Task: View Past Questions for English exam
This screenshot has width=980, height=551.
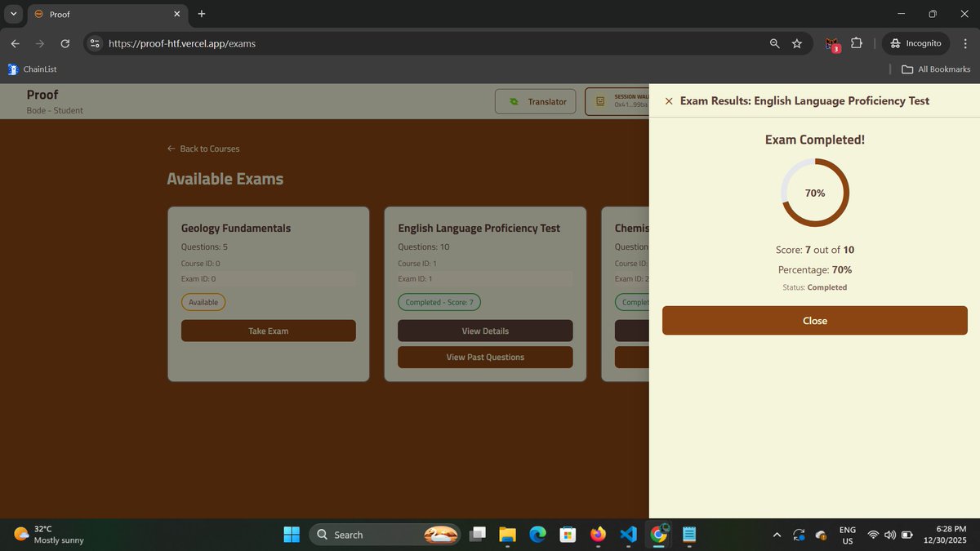Action: (485, 357)
